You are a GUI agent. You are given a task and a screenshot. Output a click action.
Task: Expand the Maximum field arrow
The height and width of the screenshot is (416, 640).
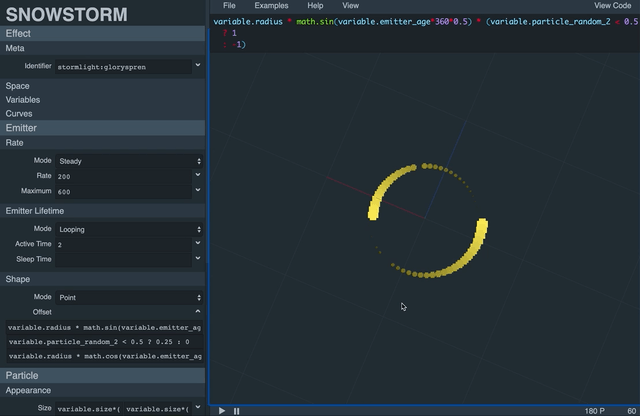click(198, 190)
